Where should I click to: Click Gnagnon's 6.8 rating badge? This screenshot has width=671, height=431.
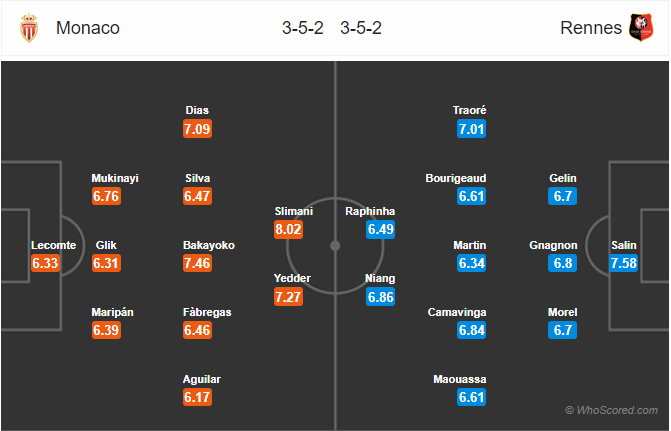click(x=562, y=263)
